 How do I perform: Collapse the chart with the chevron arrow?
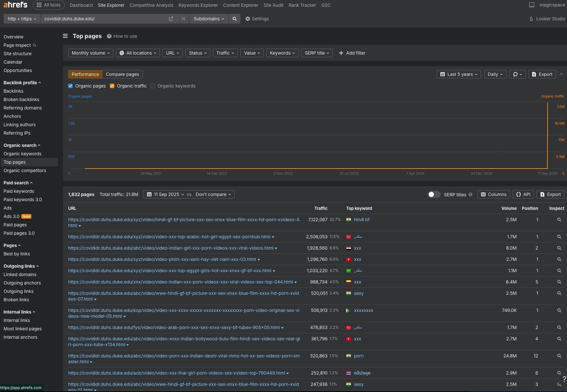click(562, 74)
